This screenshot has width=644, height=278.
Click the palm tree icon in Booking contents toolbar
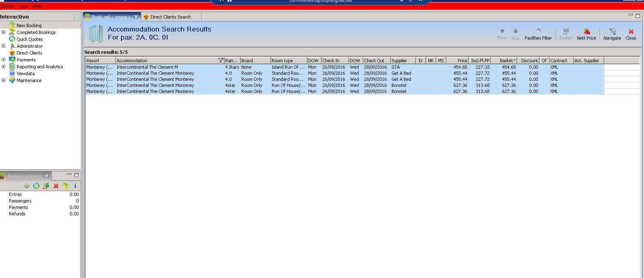(x=66, y=186)
